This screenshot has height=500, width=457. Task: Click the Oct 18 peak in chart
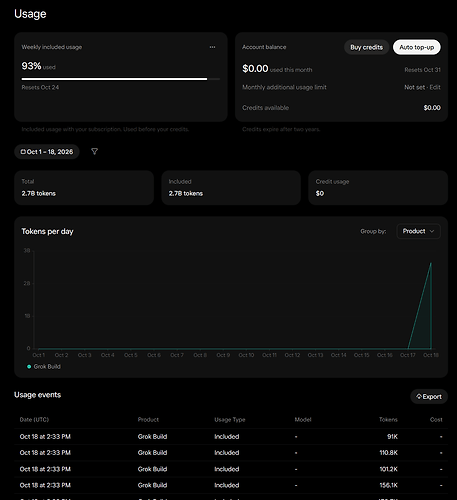pos(431,263)
